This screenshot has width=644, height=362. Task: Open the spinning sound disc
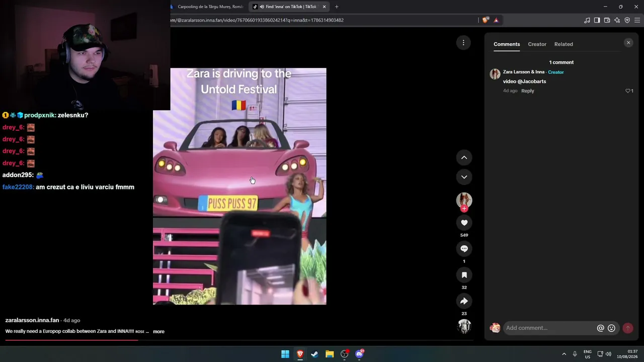[464, 326]
